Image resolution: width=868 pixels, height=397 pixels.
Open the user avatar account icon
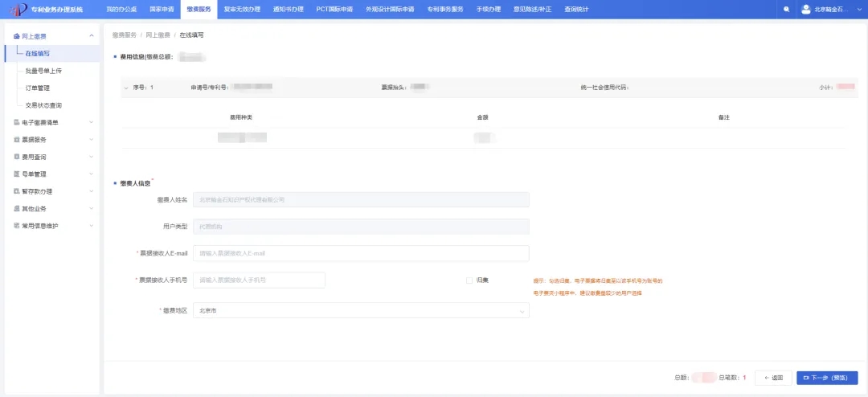[805, 10]
